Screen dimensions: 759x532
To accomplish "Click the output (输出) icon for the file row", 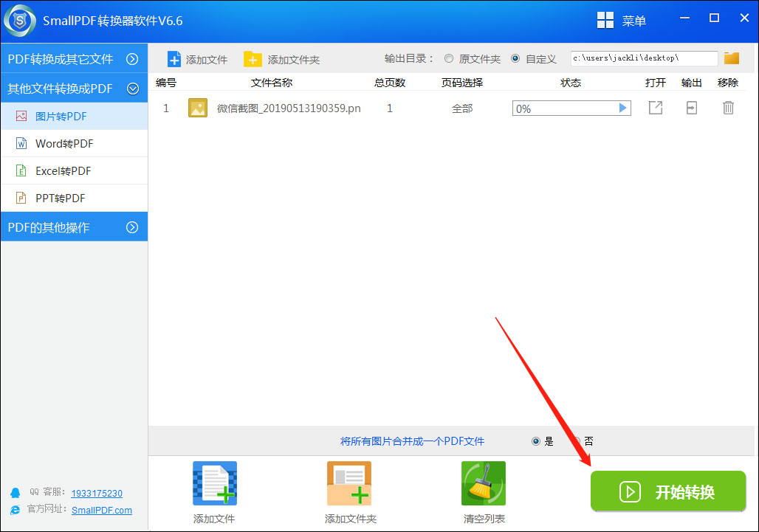I will [691, 108].
